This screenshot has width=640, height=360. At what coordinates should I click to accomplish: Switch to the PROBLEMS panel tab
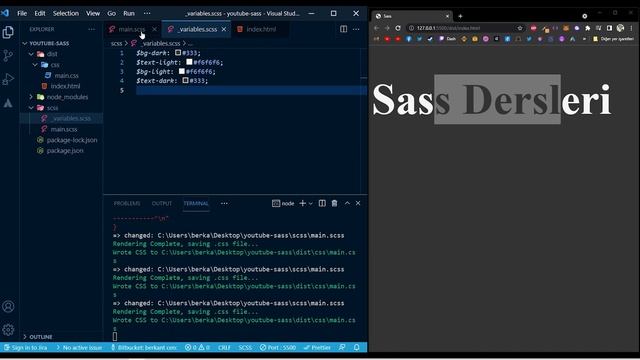(127, 203)
